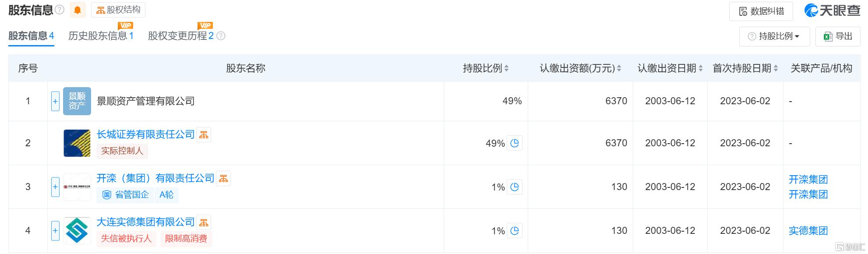Viewport: 868px width, 254px height.
Task: Click the 数据纠错 button
Action: coord(761,11)
